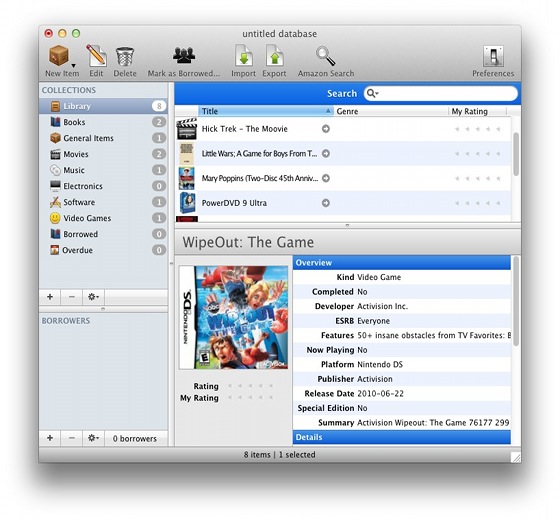560x520 pixels.
Task: Click Little Wars book cover thumbnail
Action: (187, 154)
